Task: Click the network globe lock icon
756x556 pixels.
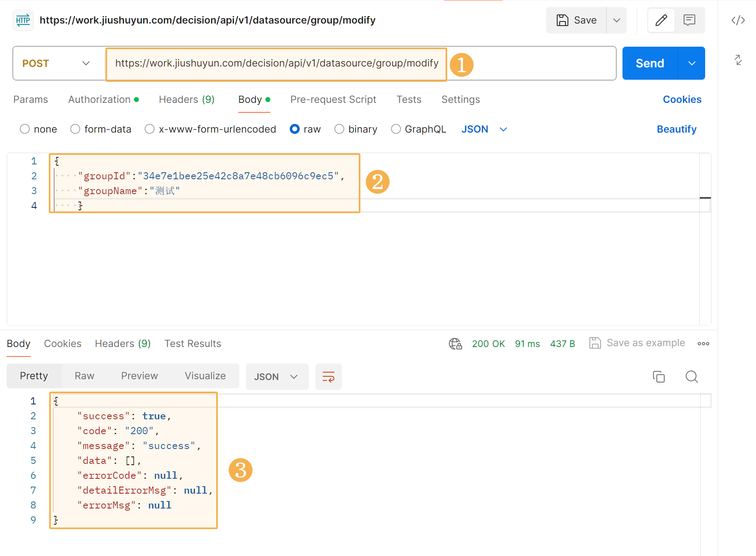Action: click(x=455, y=344)
